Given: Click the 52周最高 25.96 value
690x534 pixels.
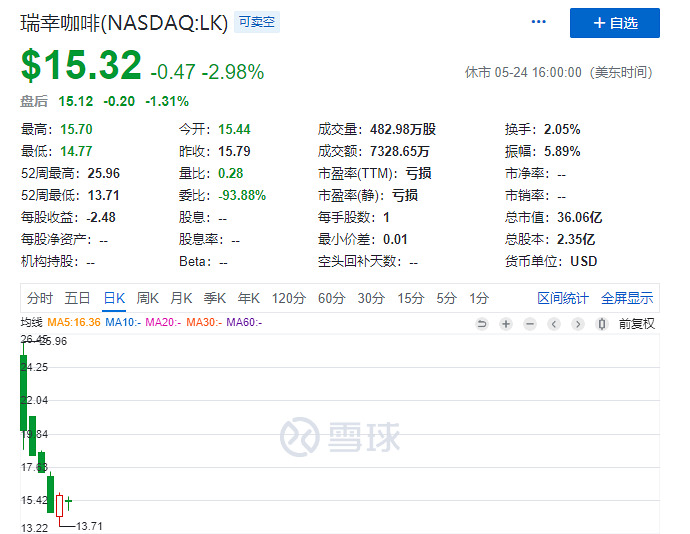Looking at the screenshot, I should (103, 173).
